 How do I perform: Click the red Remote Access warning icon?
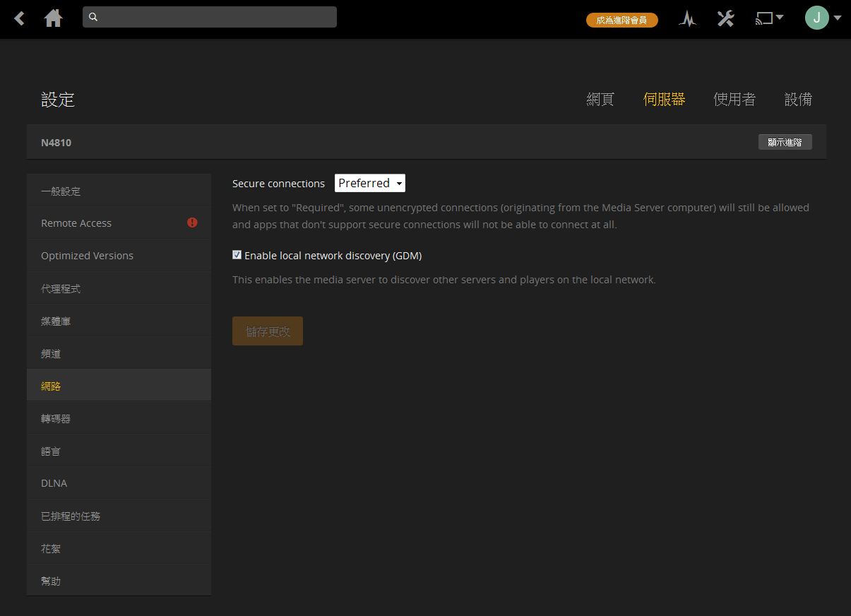click(x=192, y=223)
